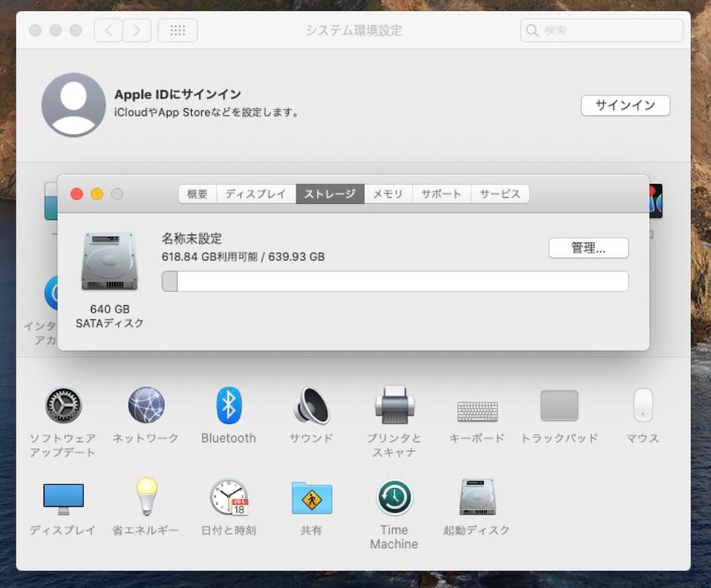Open the 共有 preferences

(310, 497)
